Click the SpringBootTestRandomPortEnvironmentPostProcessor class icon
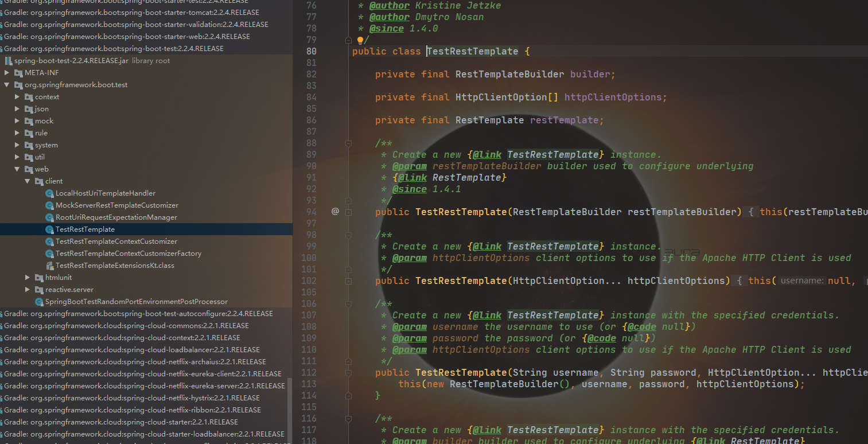The width and height of the screenshot is (868, 444). pyautogui.click(x=39, y=302)
